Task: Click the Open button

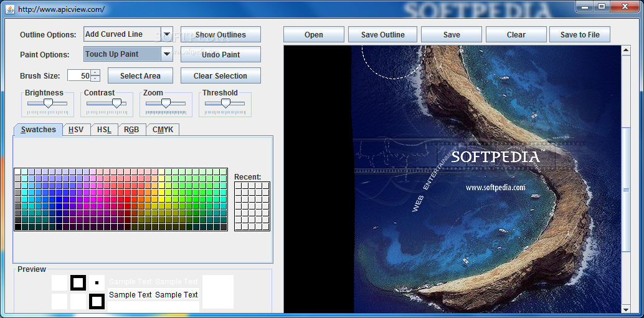Action: [314, 34]
